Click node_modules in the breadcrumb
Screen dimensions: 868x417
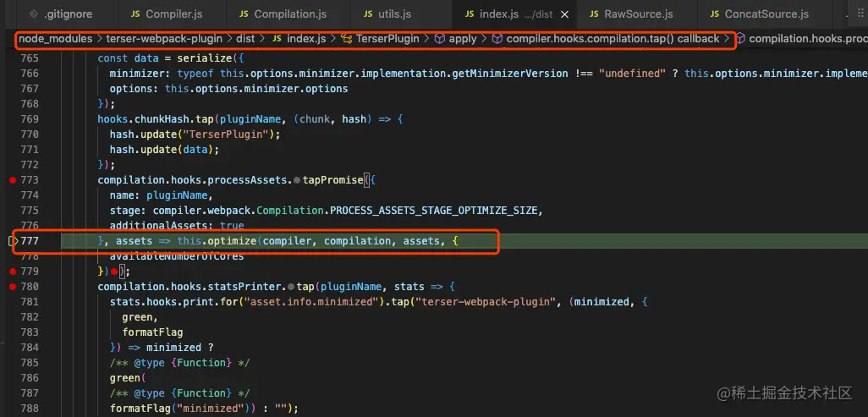pos(55,39)
